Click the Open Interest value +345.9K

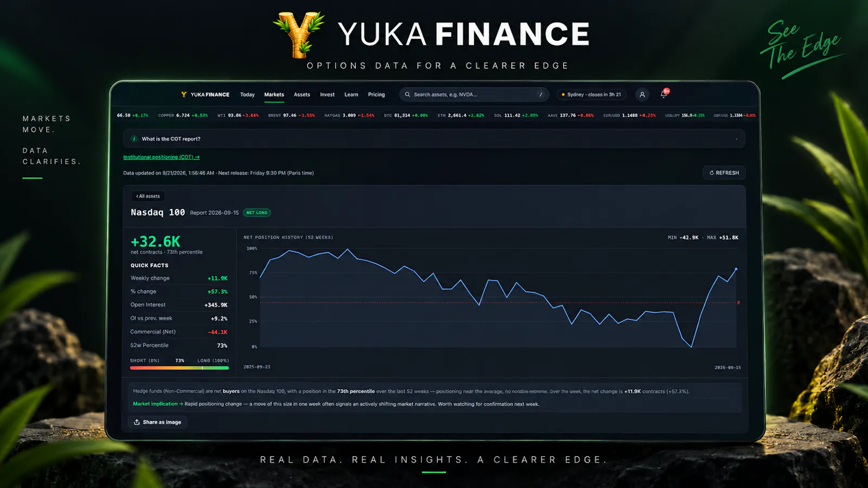[216, 305]
